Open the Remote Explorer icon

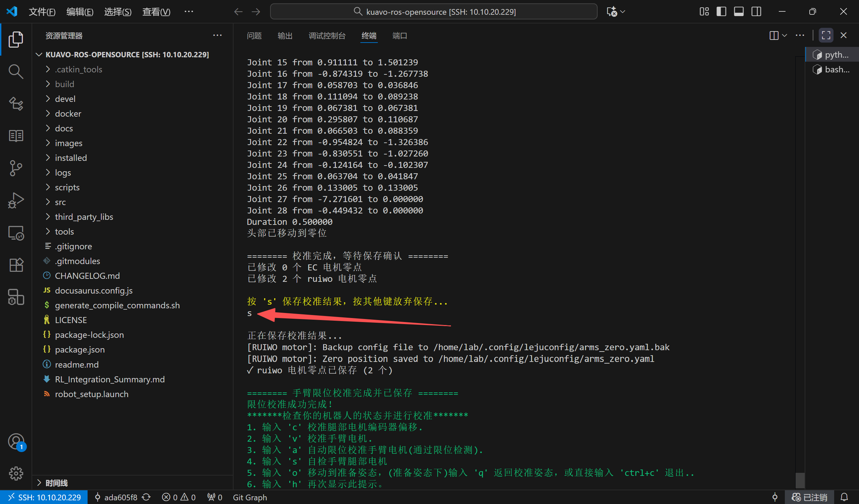16,233
